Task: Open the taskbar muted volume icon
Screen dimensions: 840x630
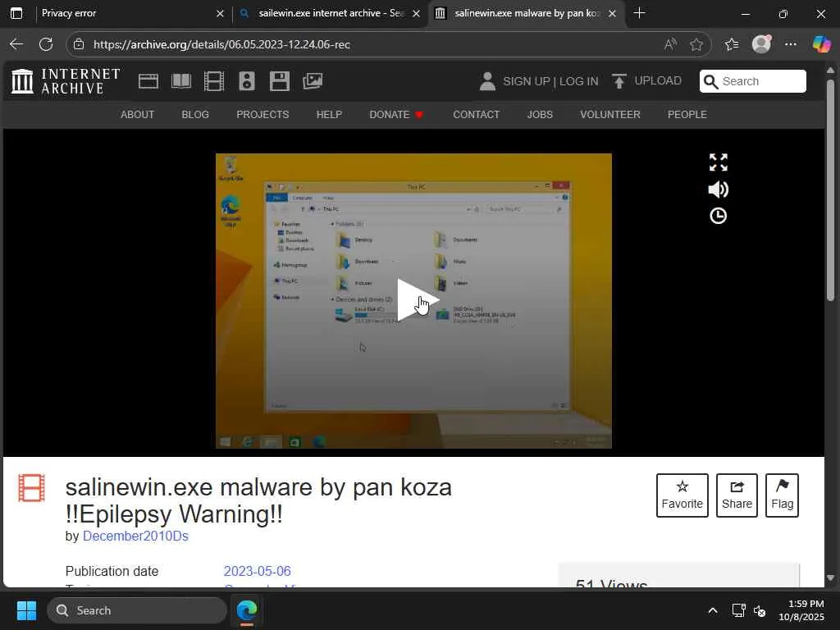Action: click(x=759, y=610)
